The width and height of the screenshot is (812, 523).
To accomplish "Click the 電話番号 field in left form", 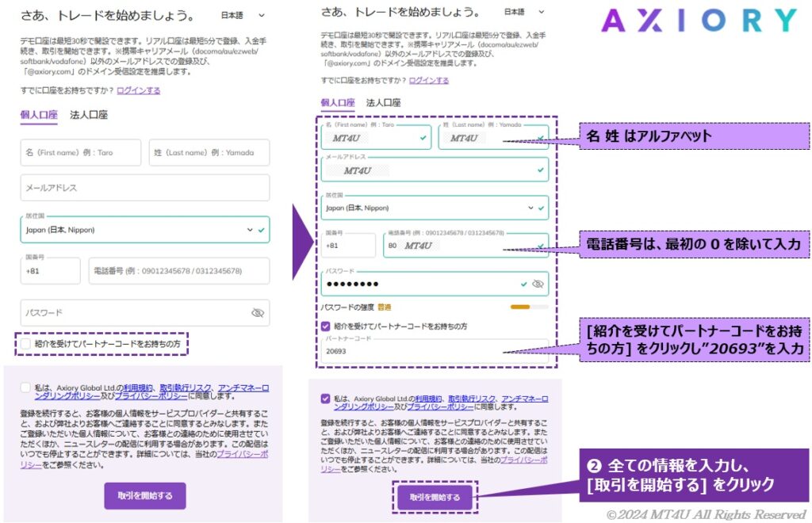I will [x=179, y=270].
